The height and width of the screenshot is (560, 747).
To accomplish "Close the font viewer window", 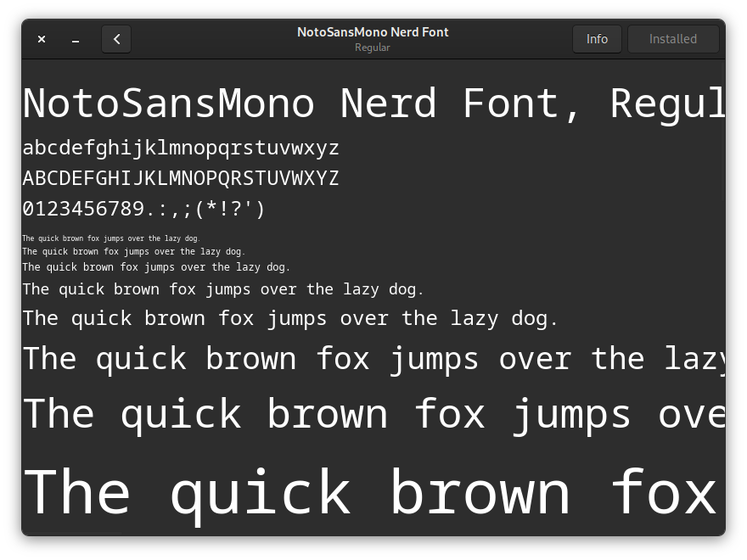I will [42, 39].
